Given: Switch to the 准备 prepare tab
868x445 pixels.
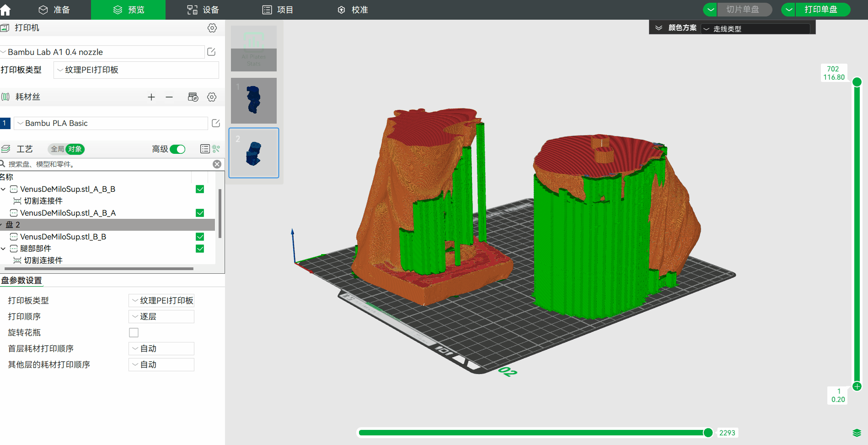Looking at the screenshot, I should [54, 10].
